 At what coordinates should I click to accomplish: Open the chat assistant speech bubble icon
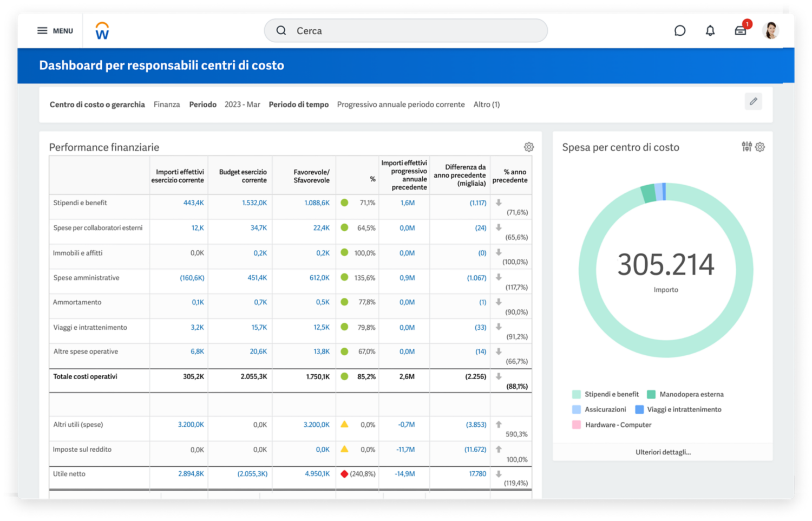click(x=680, y=31)
